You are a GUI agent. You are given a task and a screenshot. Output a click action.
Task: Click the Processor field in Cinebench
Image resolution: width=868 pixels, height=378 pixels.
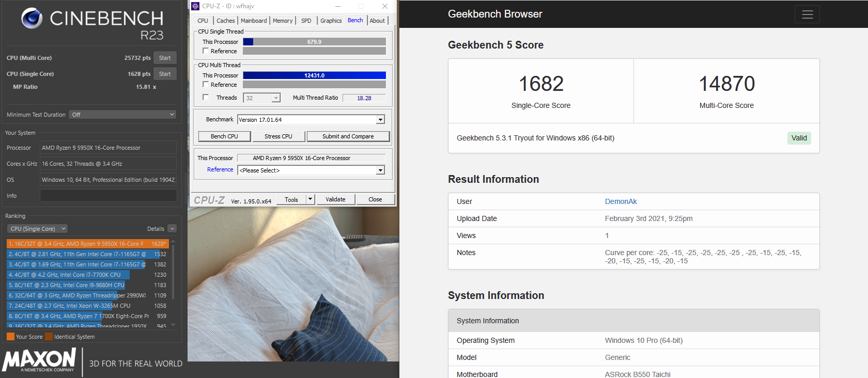pyautogui.click(x=109, y=148)
